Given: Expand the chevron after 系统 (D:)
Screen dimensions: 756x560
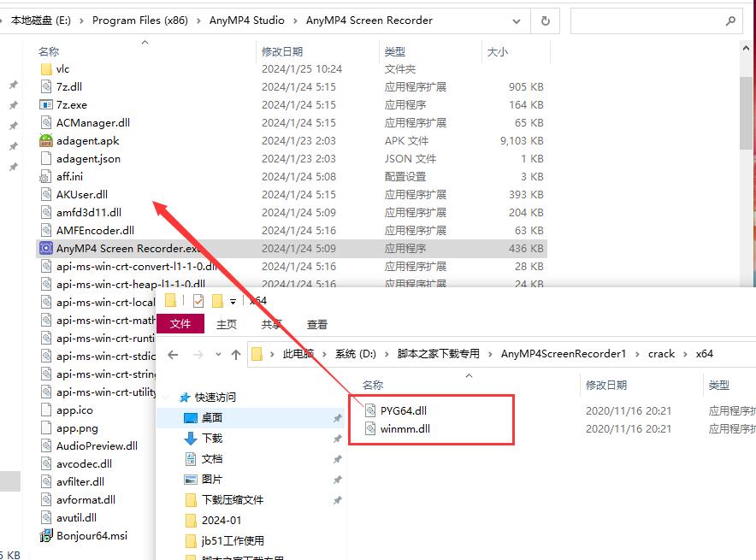Looking at the screenshot, I should [387, 354].
